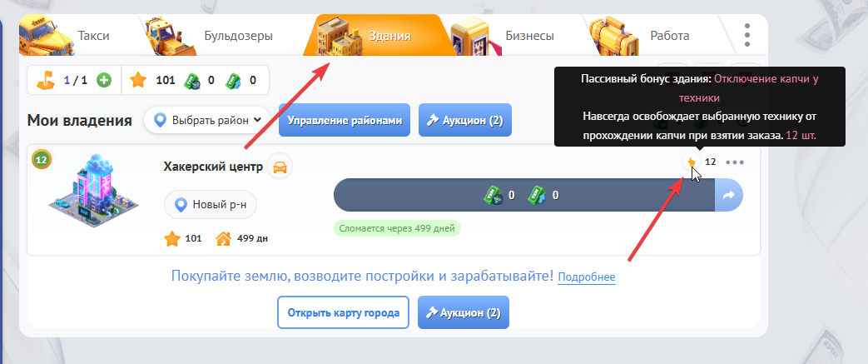
Task: Click the orange star icon in the stats bar
Action: pos(138,80)
